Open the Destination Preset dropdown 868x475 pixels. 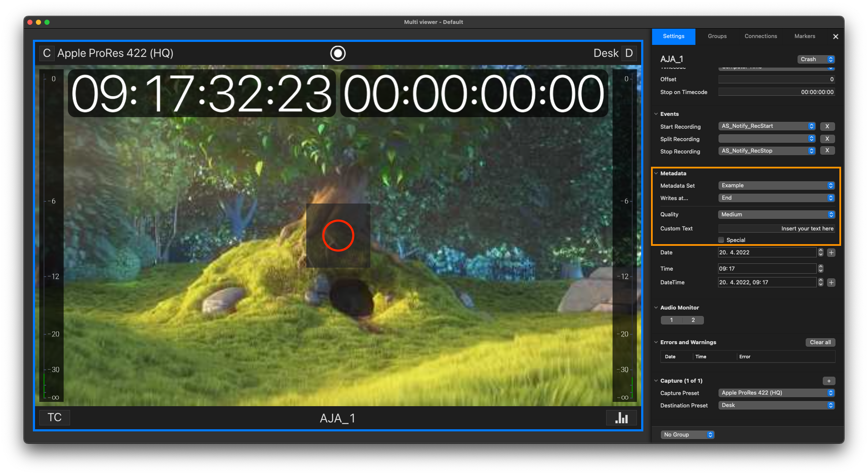click(x=777, y=405)
